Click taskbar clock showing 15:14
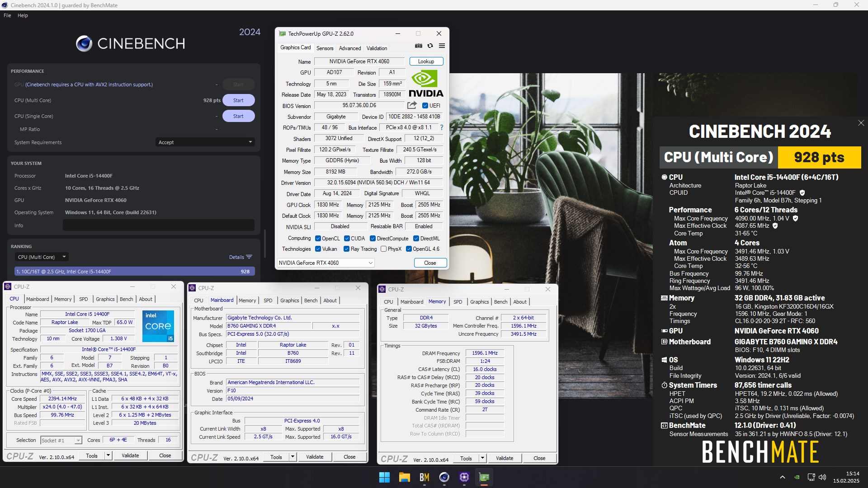The width and height of the screenshot is (868, 488). click(x=846, y=477)
